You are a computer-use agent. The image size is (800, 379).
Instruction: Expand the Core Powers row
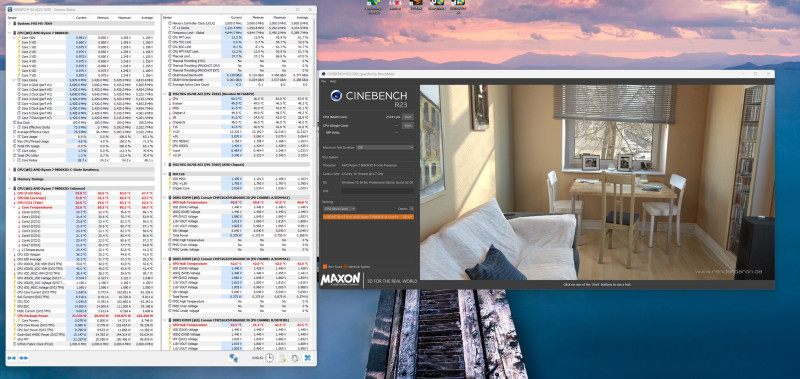tap(14, 320)
